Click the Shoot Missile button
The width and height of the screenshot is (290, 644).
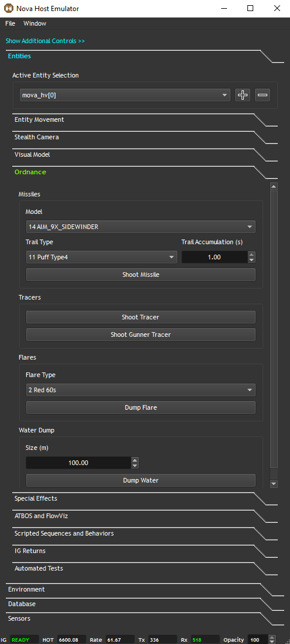[141, 275]
